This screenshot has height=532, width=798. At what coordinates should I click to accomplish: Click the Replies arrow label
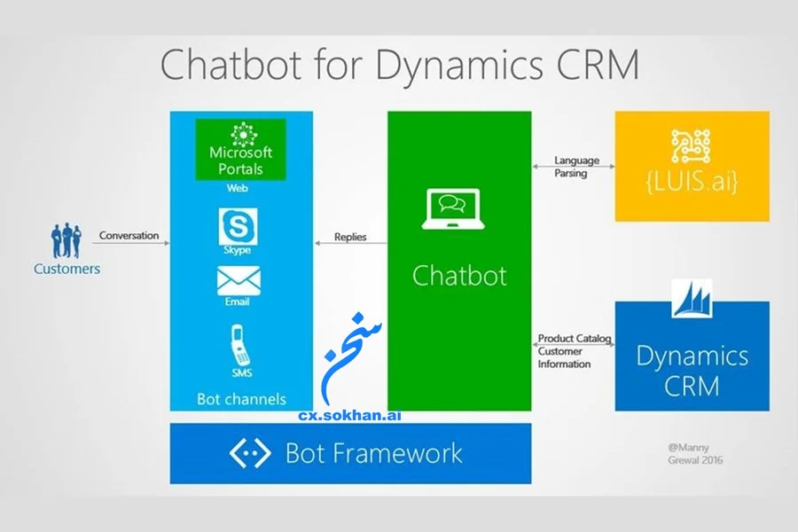[350, 237]
